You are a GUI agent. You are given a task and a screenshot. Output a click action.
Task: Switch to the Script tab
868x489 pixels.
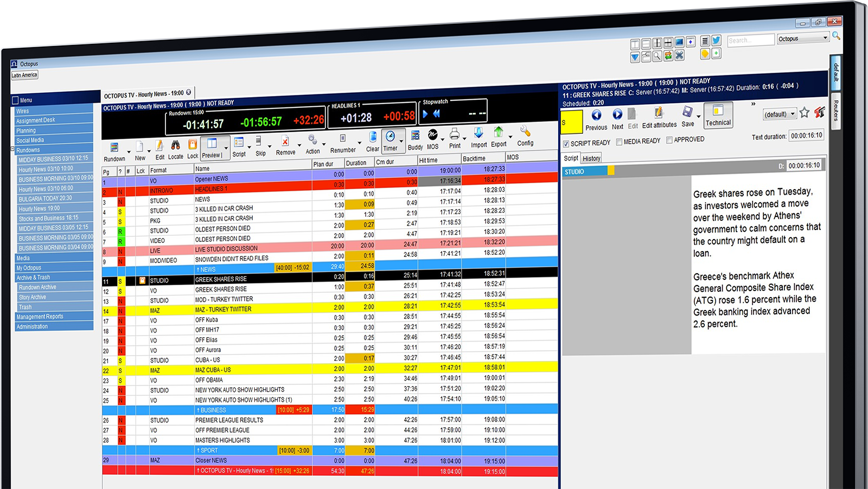point(571,158)
